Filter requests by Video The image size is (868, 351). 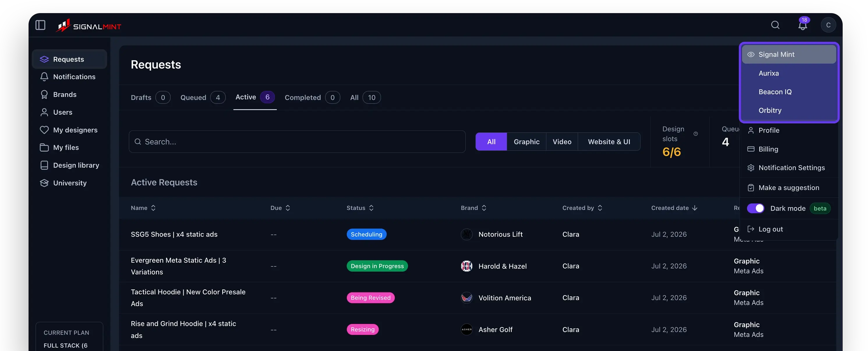[562, 142]
